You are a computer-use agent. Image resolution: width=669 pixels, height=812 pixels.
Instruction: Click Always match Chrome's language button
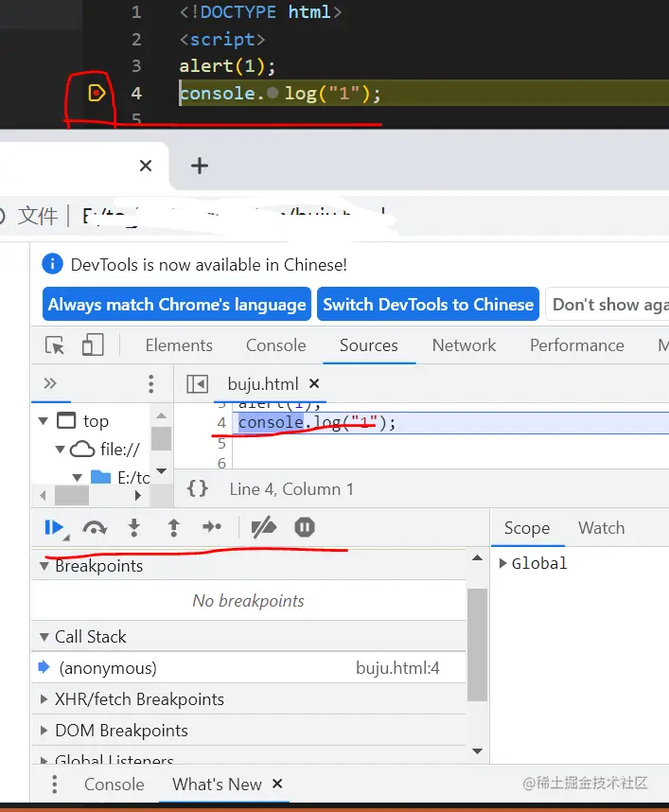[x=177, y=304]
